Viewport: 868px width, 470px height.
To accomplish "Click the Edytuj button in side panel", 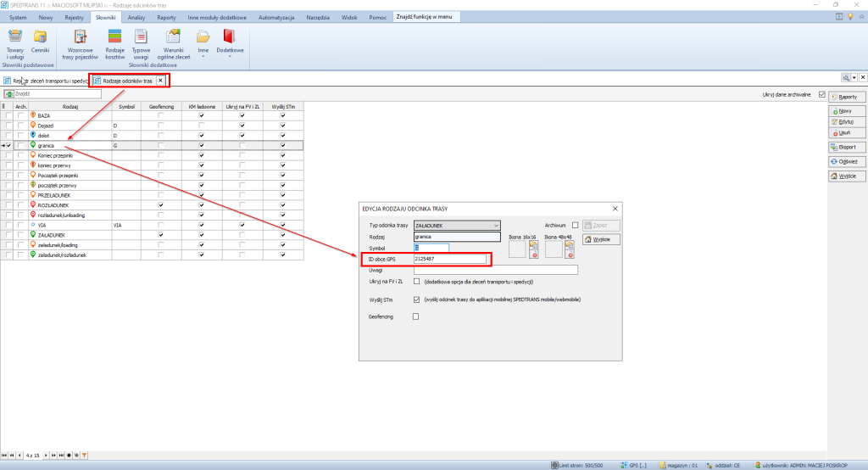I will (x=843, y=121).
